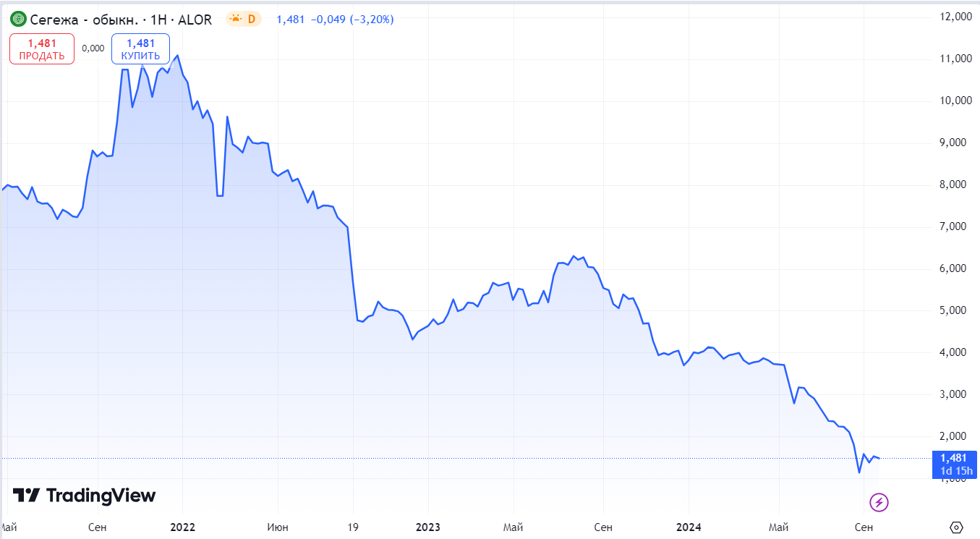The image size is (980, 539).
Task: Click the 19 time axis label
Action: click(353, 527)
